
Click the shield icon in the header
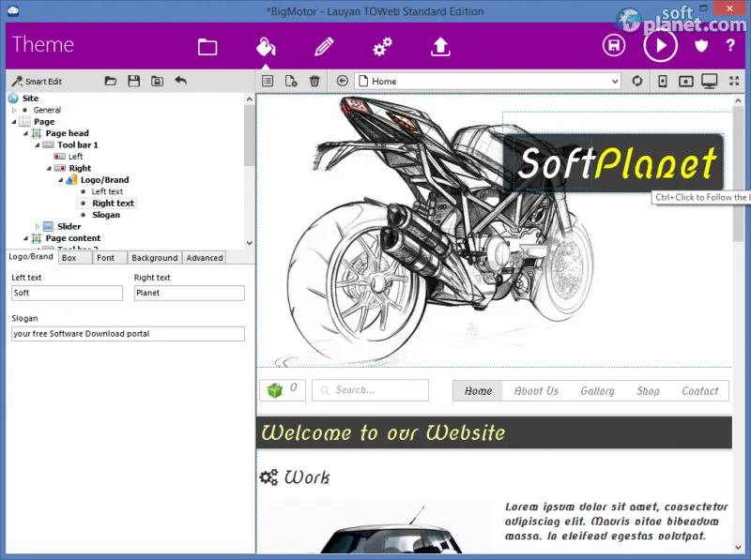click(x=701, y=46)
